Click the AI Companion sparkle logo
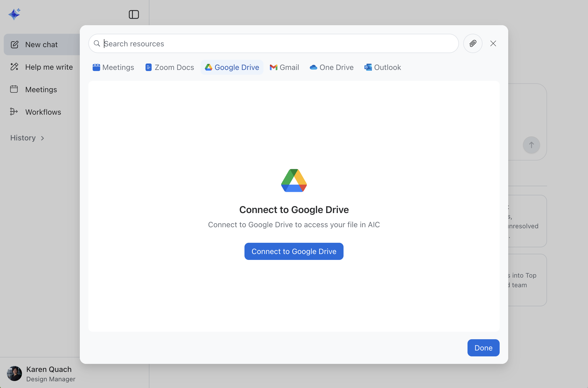This screenshot has width=588, height=388. [x=14, y=14]
